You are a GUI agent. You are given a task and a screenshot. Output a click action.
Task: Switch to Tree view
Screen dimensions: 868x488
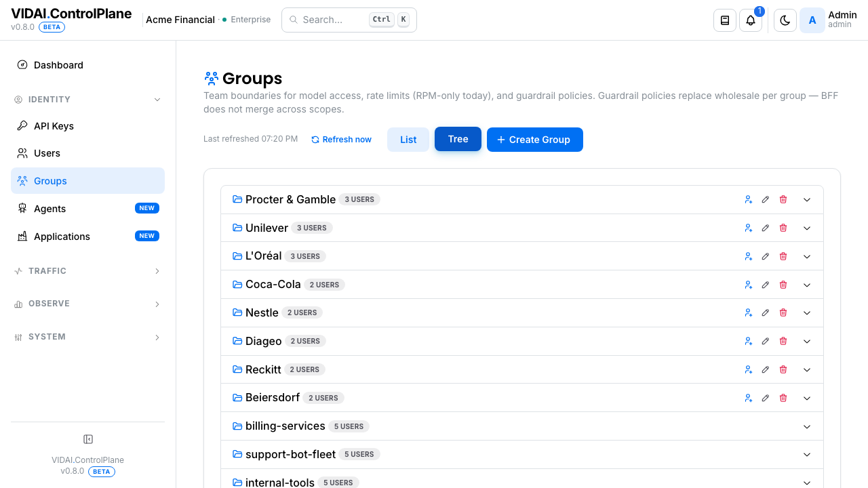pyautogui.click(x=458, y=139)
